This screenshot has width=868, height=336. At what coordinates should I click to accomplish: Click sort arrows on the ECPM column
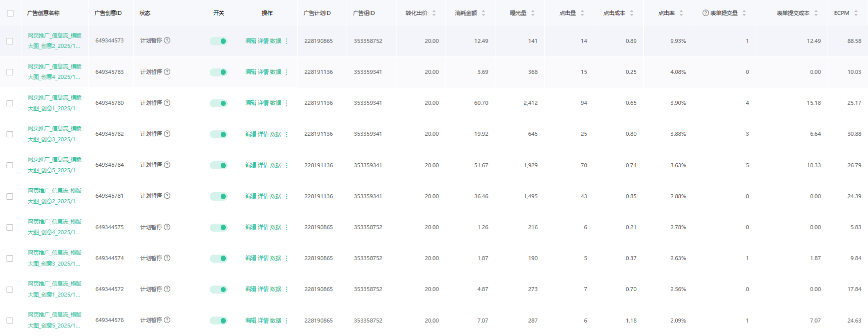pyautogui.click(x=856, y=13)
